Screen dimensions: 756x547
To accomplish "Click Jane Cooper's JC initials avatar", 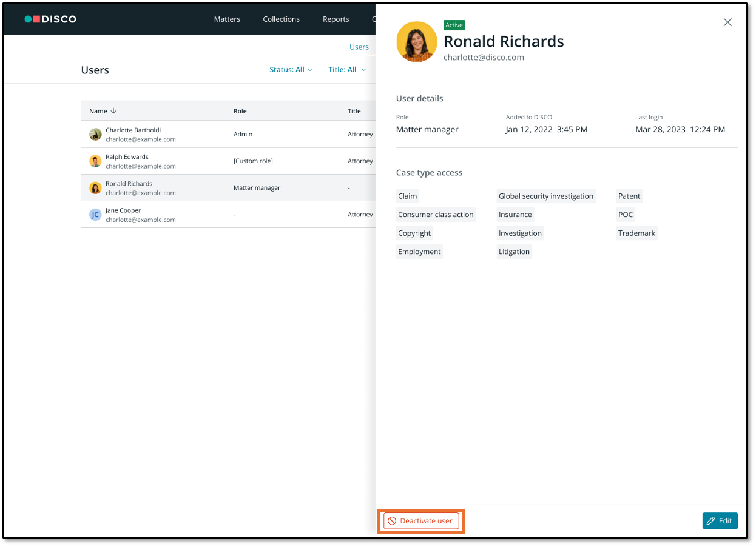I will click(95, 215).
